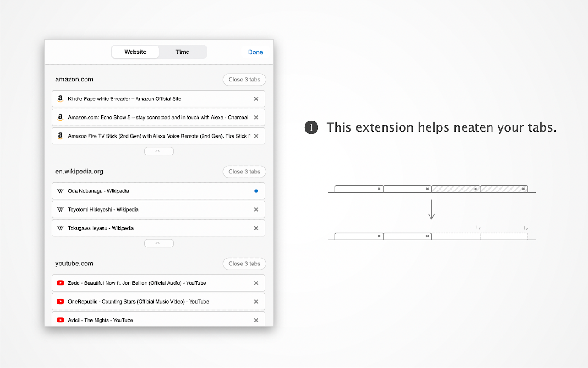The image size is (588, 368).
Task: Open 'Oda Nobunaga - Wikipedia' entry
Action: pos(158,191)
